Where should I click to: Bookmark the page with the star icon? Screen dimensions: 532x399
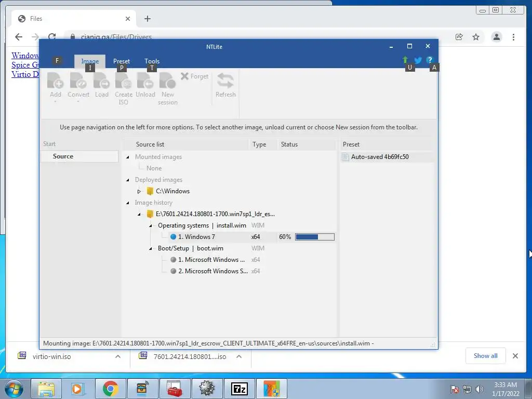click(476, 37)
